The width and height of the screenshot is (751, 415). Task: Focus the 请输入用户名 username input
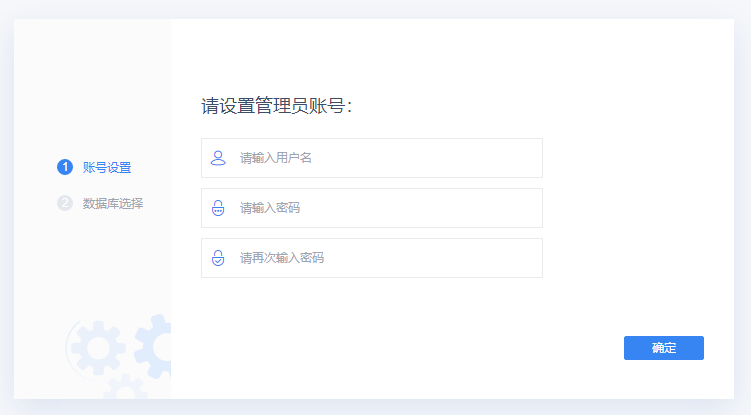point(372,158)
